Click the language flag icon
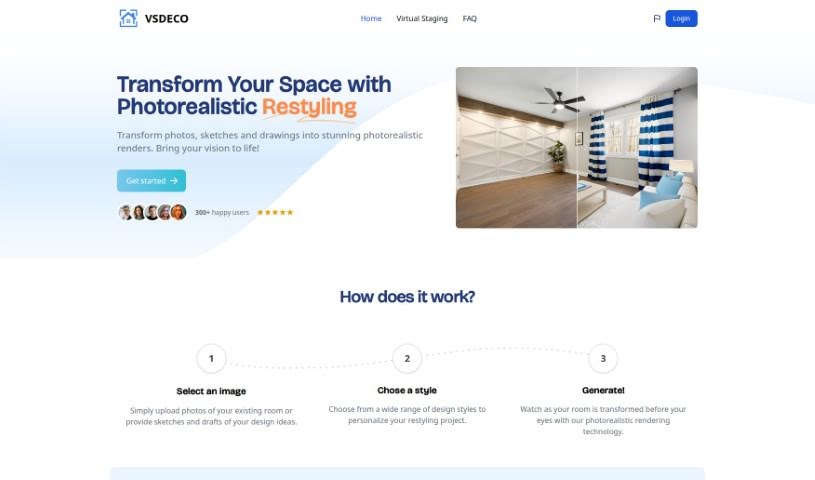This screenshot has height=480, width=815. [656, 18]
